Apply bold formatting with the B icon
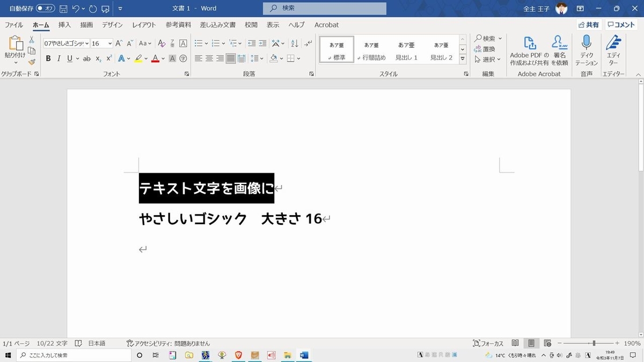 [x=49, y=58]
